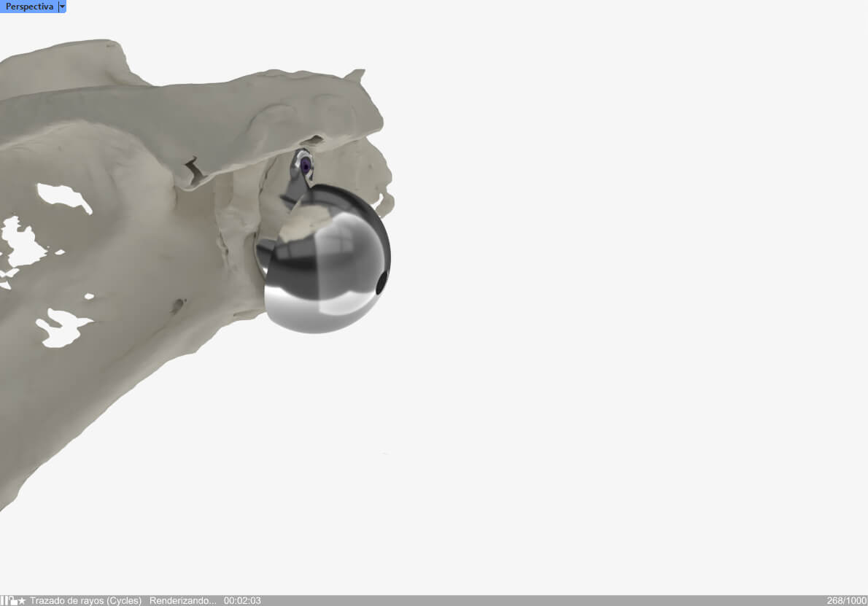Click the 268/1000 sample counter
This screenshot has height=606, width=868.
(846, 601)
